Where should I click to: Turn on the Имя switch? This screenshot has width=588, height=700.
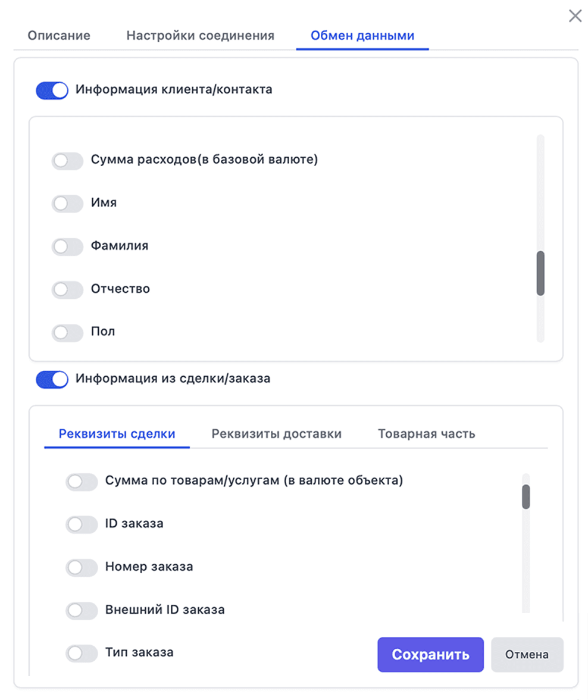pyautogui.click(x=67, y=204)
